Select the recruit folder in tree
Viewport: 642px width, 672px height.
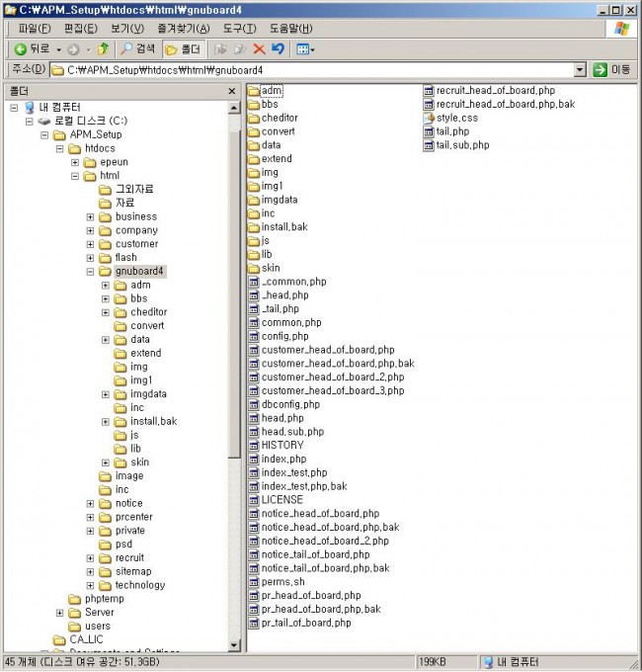point(128,557)
